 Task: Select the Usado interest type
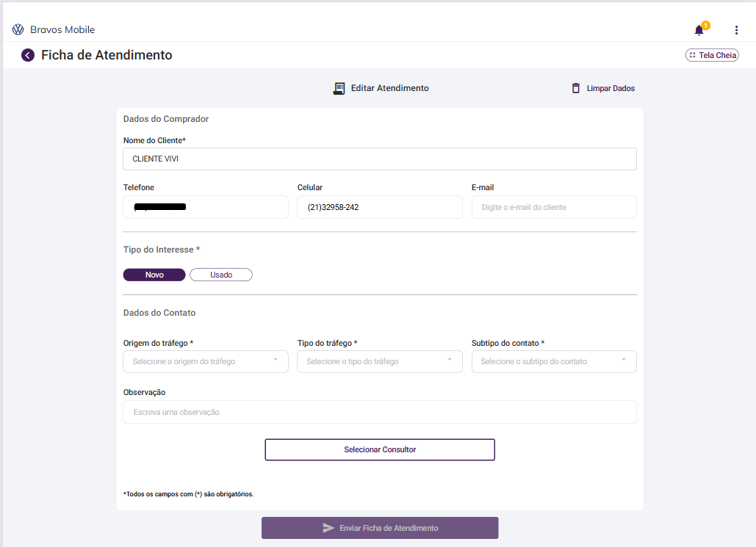[221, 275]
